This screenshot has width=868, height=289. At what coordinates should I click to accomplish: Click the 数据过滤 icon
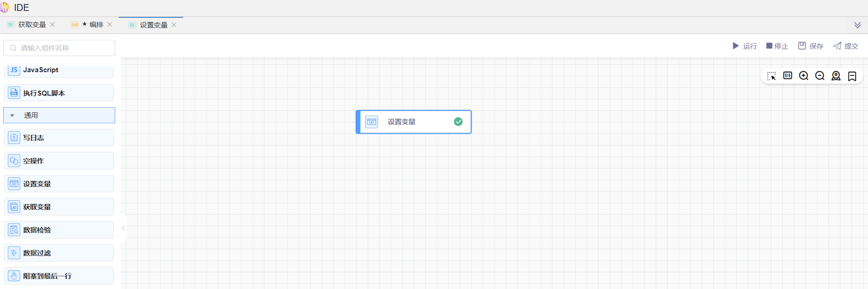point(14,252)
